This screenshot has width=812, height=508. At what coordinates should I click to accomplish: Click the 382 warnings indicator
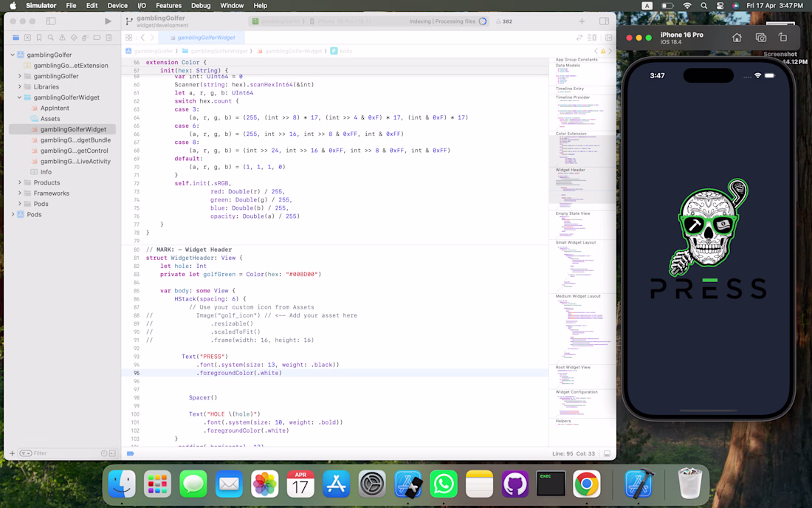(x=503, y=21)
